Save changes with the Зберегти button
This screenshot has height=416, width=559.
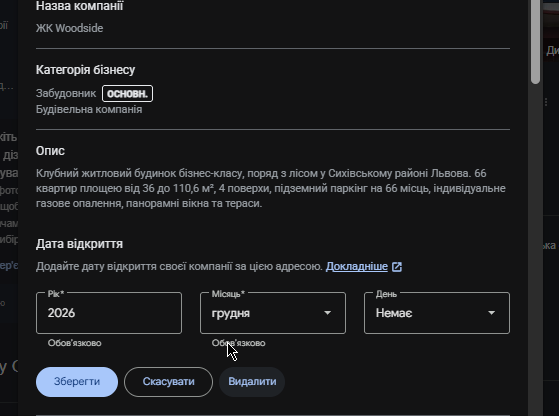click(77, 382)
